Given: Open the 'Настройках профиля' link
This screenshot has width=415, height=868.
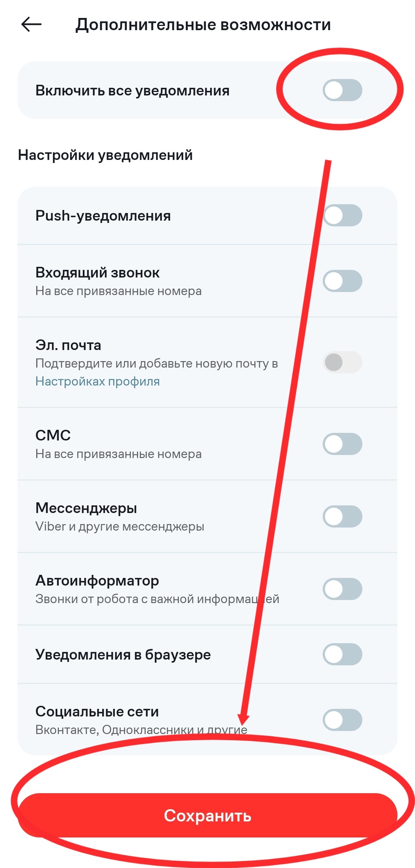Looking at the screenshot, I should (97, 381).
